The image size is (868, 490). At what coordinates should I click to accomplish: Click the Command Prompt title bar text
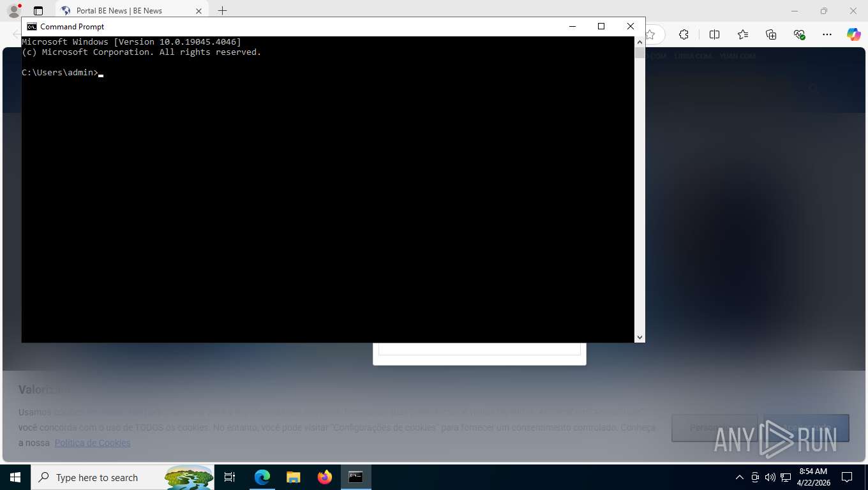point(72,26)
